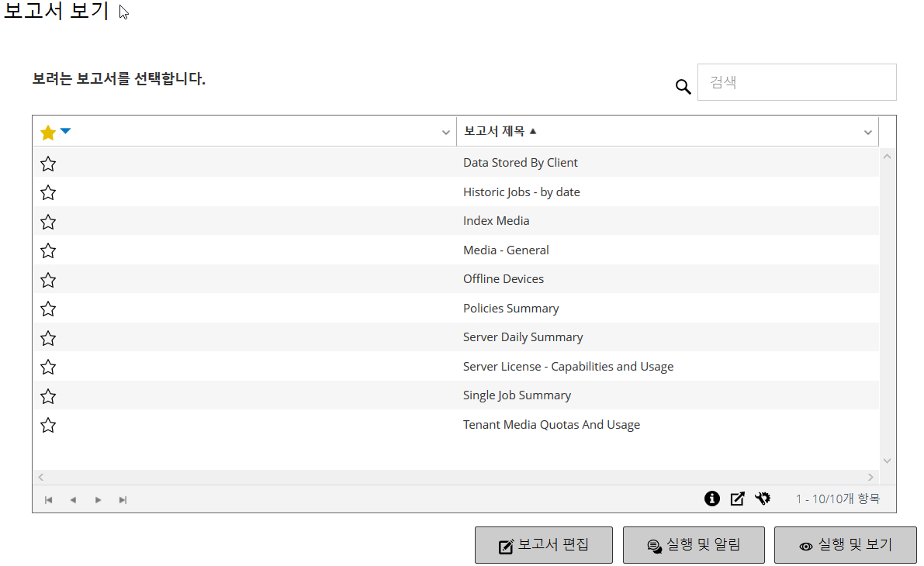Jump to the last page of reports

point(123,500)
